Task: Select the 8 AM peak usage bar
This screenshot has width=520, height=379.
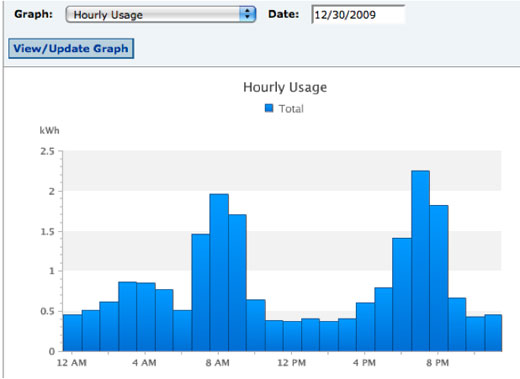Action: pos(219,273)
